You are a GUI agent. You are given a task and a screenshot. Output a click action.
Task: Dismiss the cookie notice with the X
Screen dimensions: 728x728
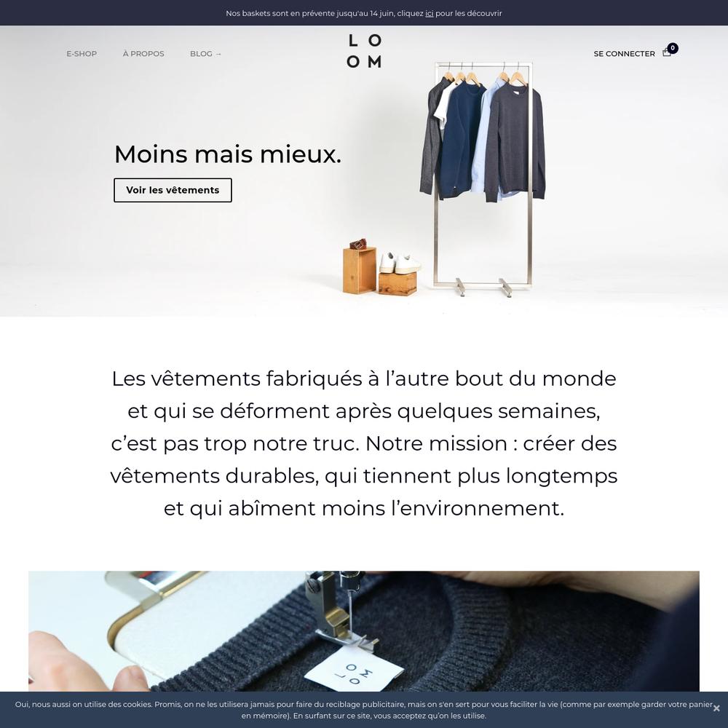point(716,708)
